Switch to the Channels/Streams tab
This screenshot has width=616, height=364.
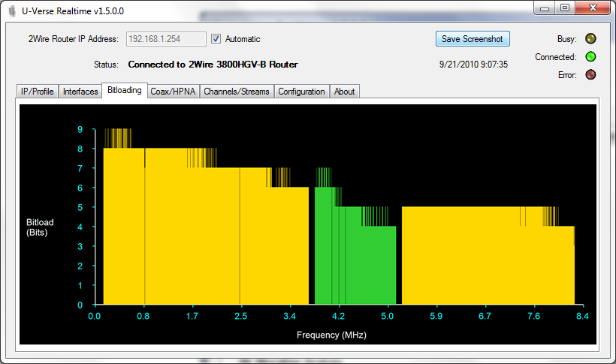237,91
